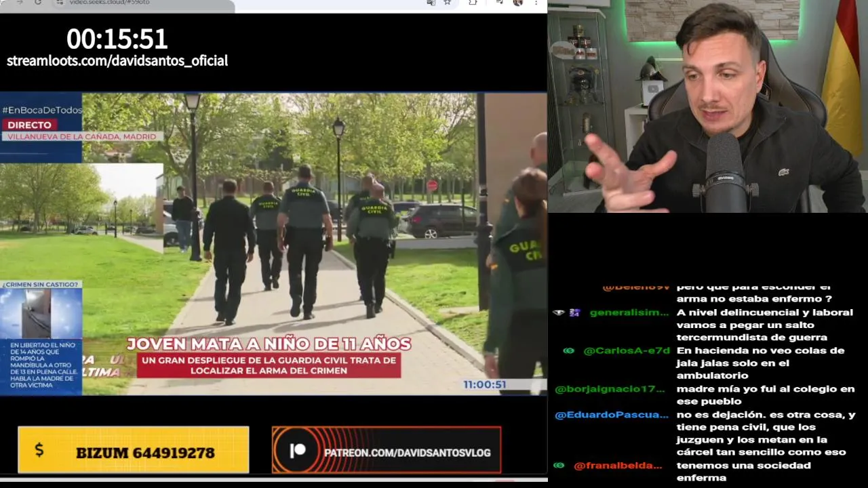
Task: Open the browser extensions puzzle icon
Action: pos(473,3)
